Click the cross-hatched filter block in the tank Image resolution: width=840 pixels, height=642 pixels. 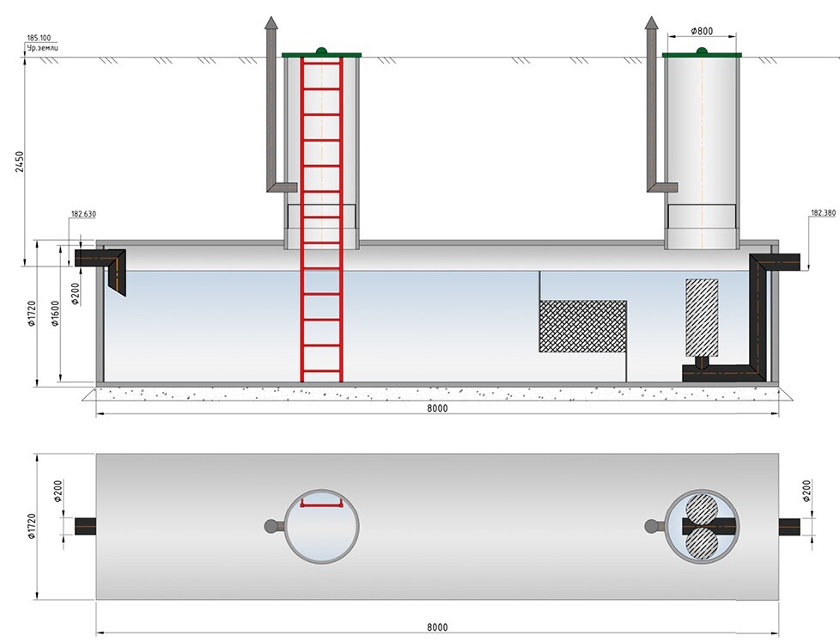click(581, 327)
